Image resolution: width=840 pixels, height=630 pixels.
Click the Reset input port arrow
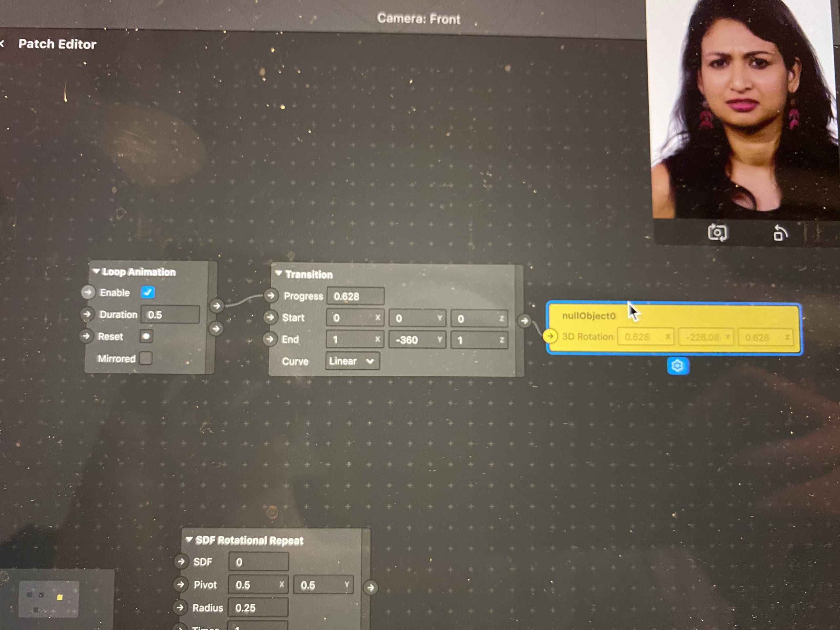point(86,336)
